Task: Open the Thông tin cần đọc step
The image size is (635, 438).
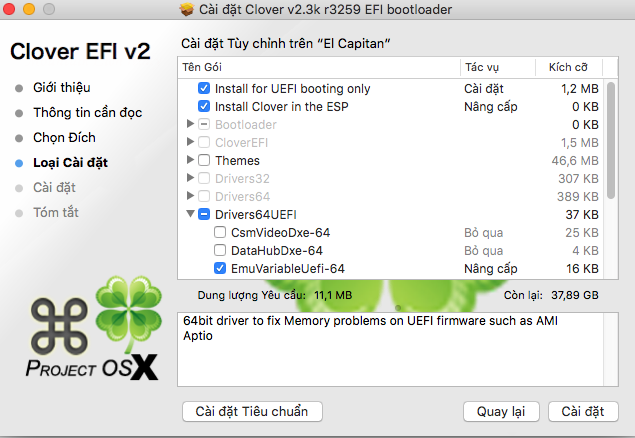Action: [x=88, y=112]
